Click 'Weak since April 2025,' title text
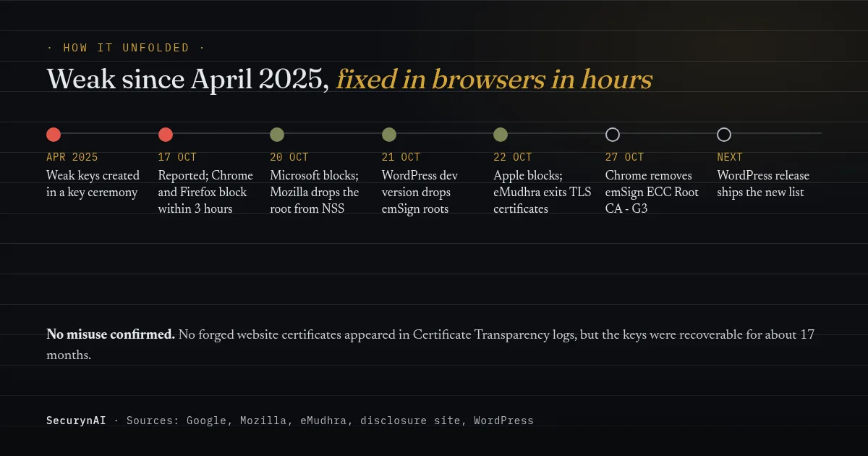Image resolution: width=868 pixels, height=456 pixels. (188, 80)
